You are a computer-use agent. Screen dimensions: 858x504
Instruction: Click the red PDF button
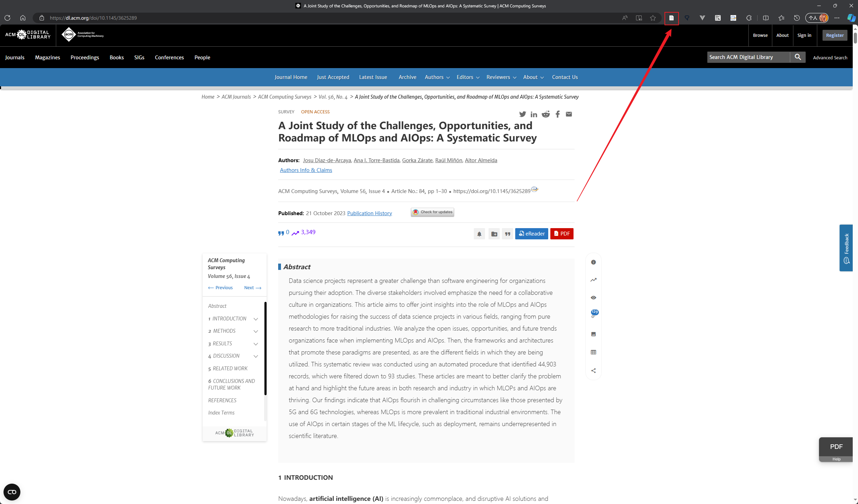click(562, 234)
